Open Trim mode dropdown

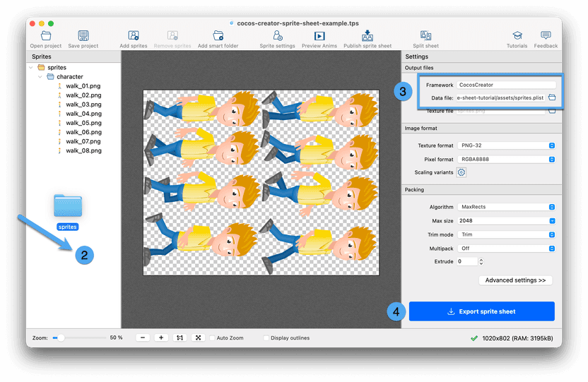(x=506, y=234)
